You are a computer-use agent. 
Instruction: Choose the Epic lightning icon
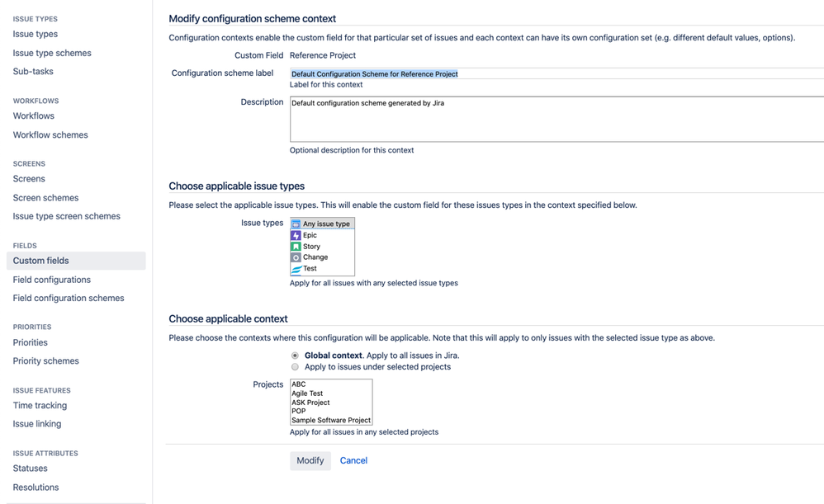pos(296,235)
